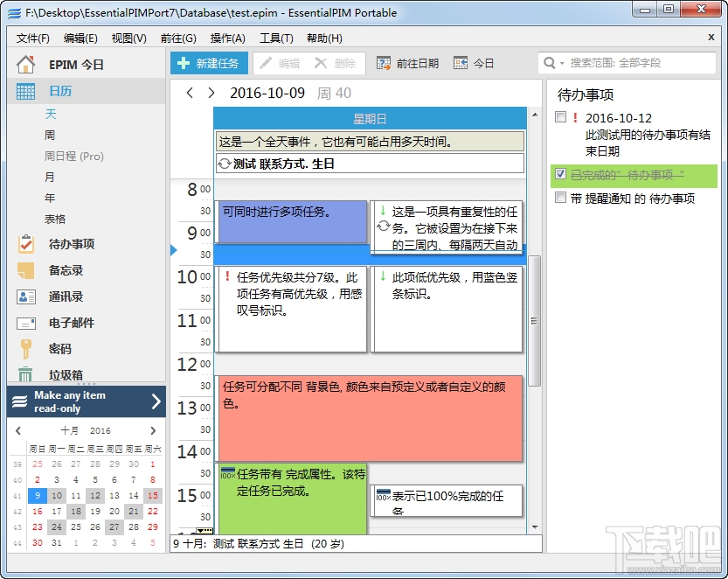Open the 工具(T) menu
The width and height of the screenshot is (728, 579).
(x=276, y=38)
